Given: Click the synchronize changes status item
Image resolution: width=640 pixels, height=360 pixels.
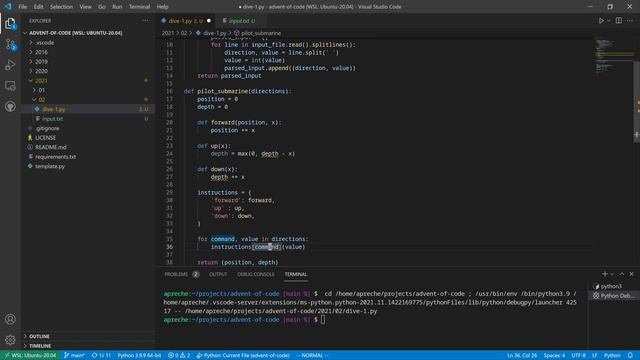Looking at the screenshot, I should coord(101,356).
